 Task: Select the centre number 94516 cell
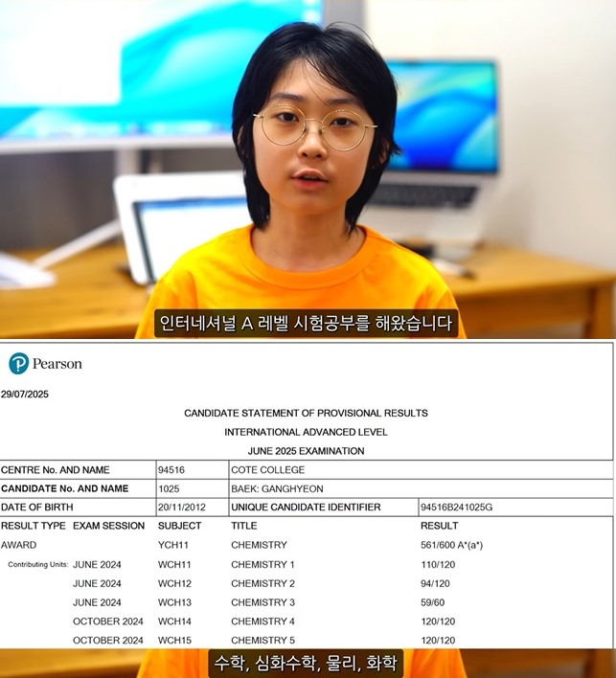(174, 470)
